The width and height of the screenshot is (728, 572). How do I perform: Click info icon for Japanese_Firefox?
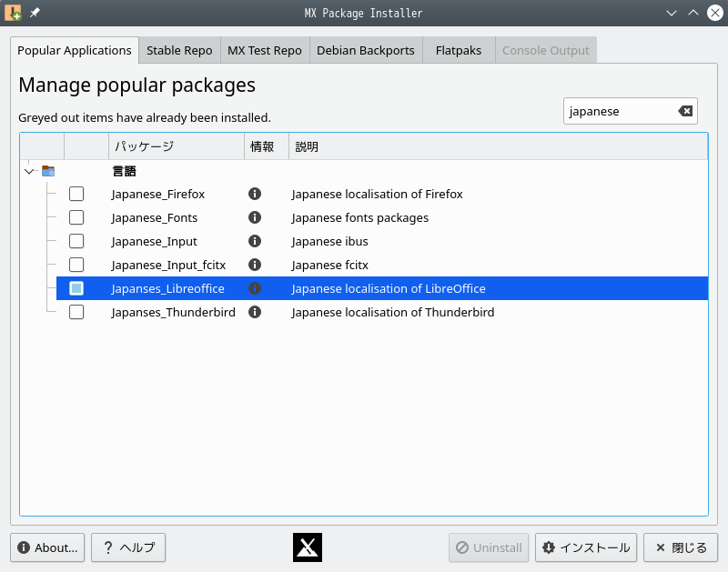point(255,194)
